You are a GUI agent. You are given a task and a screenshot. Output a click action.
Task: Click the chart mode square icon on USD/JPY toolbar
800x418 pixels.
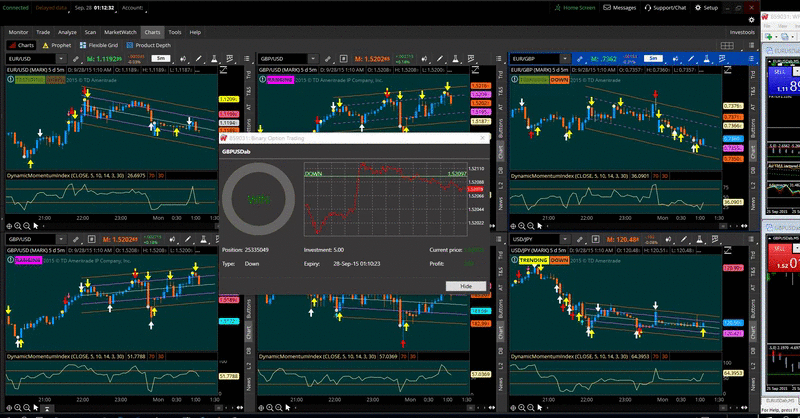pos(595,239)
